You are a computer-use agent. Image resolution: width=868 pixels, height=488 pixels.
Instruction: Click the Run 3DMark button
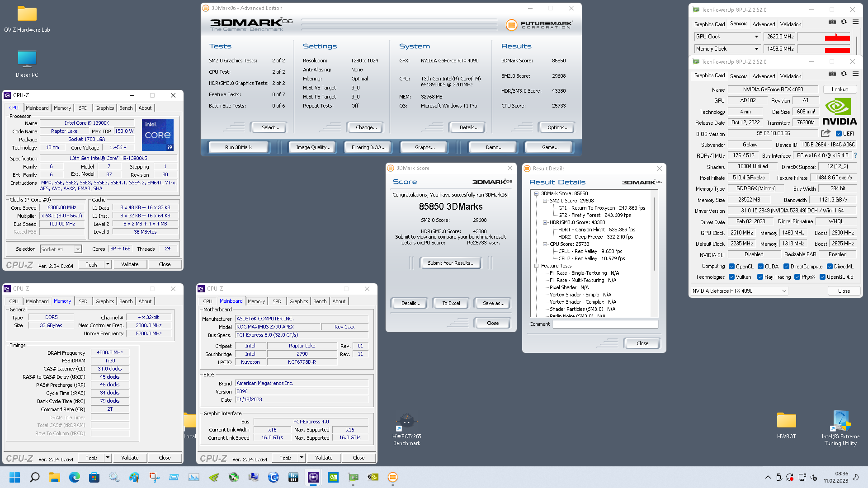click(x=238, y=147)
